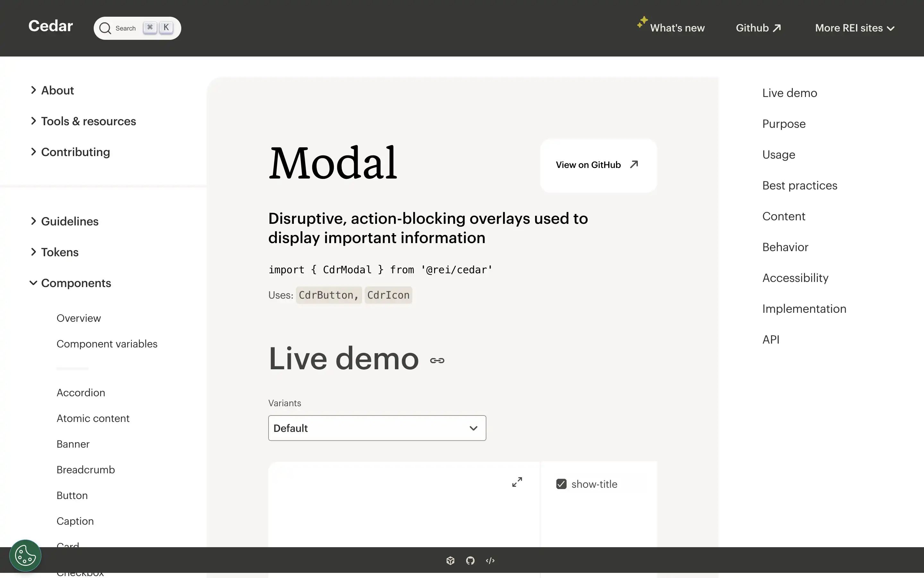Open Component variables page
Viewport: 924px width, 578px height.
(107, 344)
